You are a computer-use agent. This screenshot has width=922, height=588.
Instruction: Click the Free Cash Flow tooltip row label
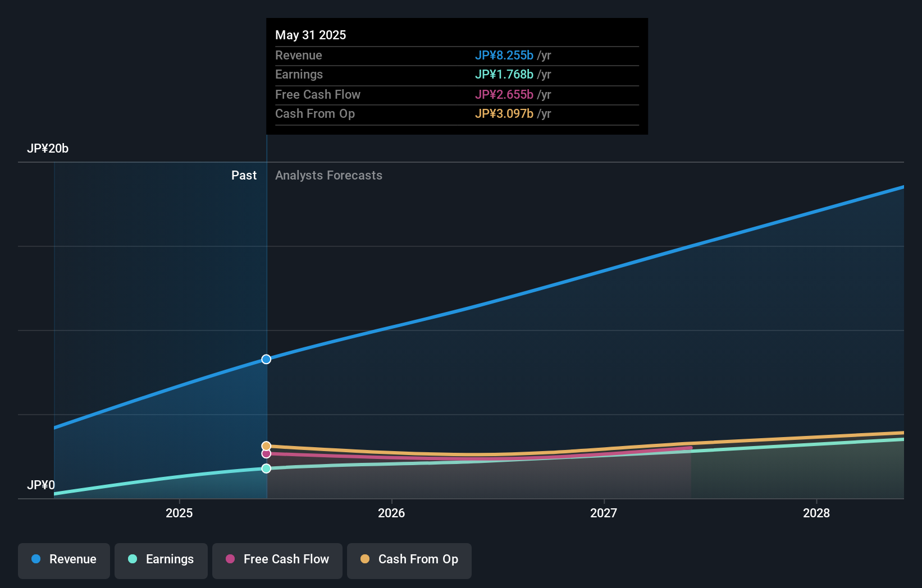click(x=318, y=94)
